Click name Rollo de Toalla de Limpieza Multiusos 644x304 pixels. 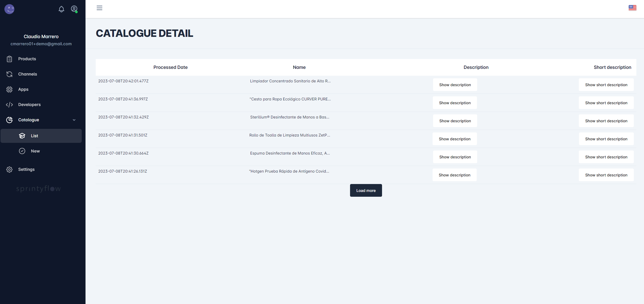click(x=290, y=135)
